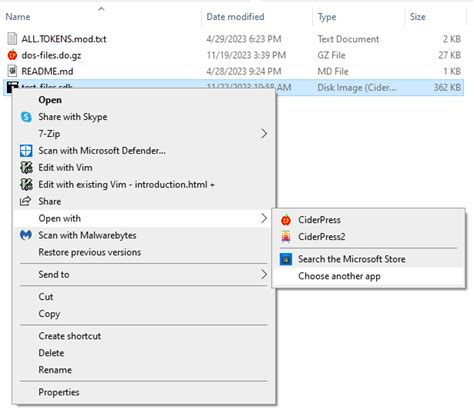474x410 pixels.
Task: Click the CiderPress2 app icon
Action: coord(286,237)
